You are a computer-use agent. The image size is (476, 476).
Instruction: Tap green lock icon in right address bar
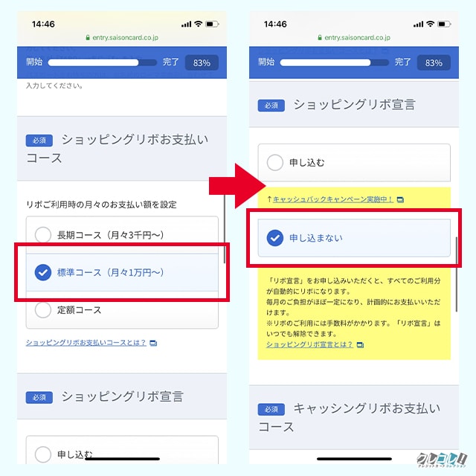coord(320,37)
